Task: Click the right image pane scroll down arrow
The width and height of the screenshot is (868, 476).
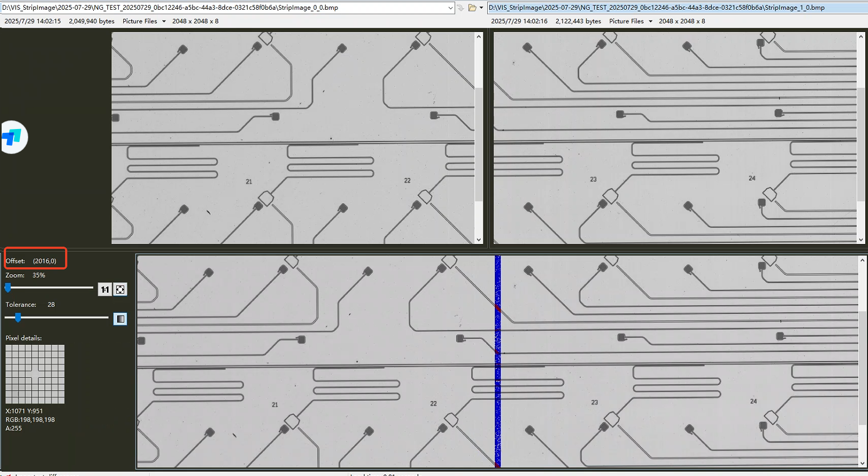Action: (x=861, y=240)
